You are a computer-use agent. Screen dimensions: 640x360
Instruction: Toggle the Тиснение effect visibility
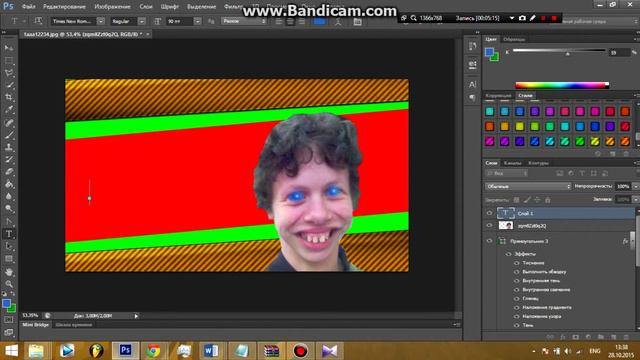tap(517, 263)
